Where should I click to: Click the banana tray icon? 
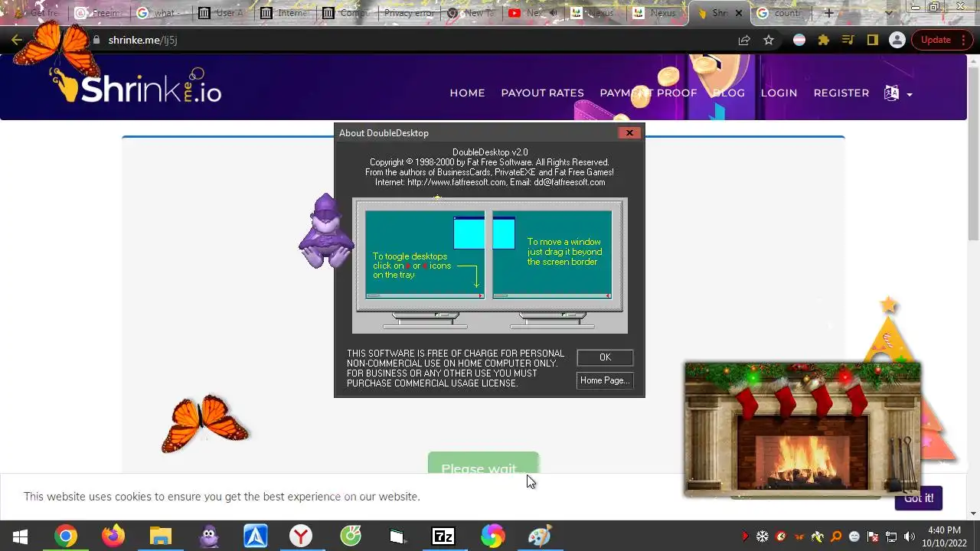tap(818, 536)
